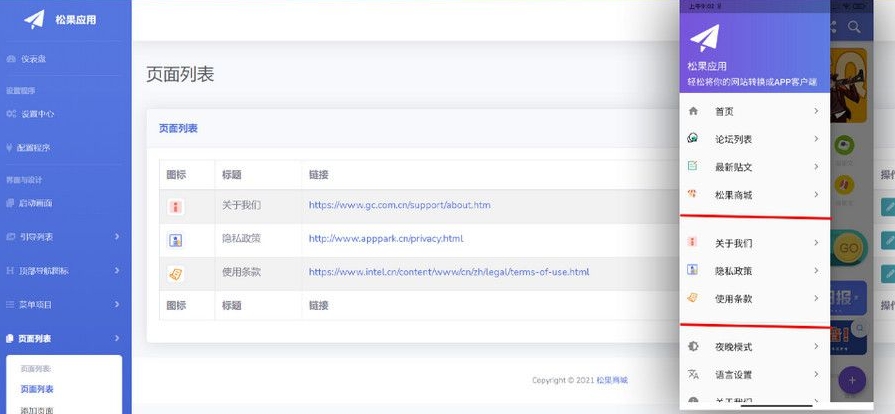Expand 顶部导航图标 sidebar chevron
The width and height of the screenshot is (895, 414).
(x=117, y=270)
